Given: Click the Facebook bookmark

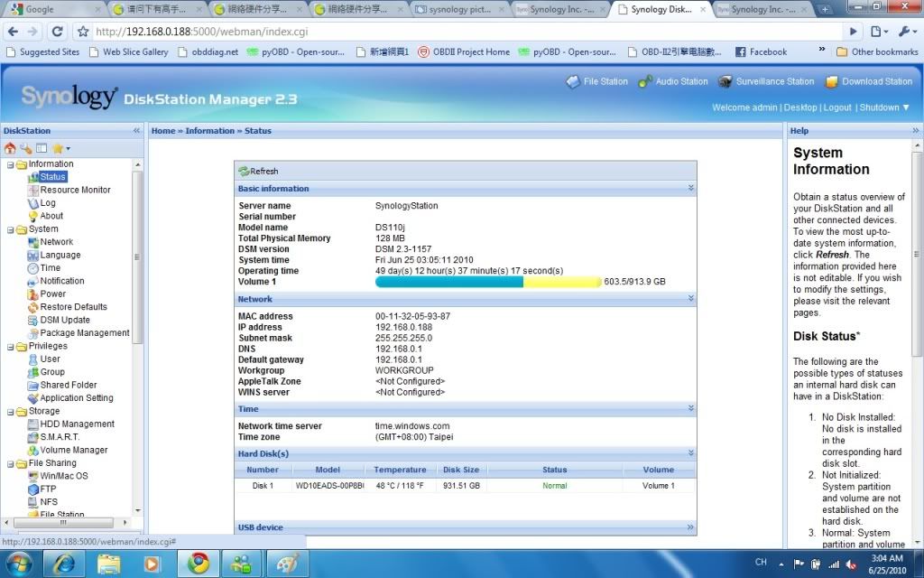Looking at the screenshot, I should pos(761,52).
